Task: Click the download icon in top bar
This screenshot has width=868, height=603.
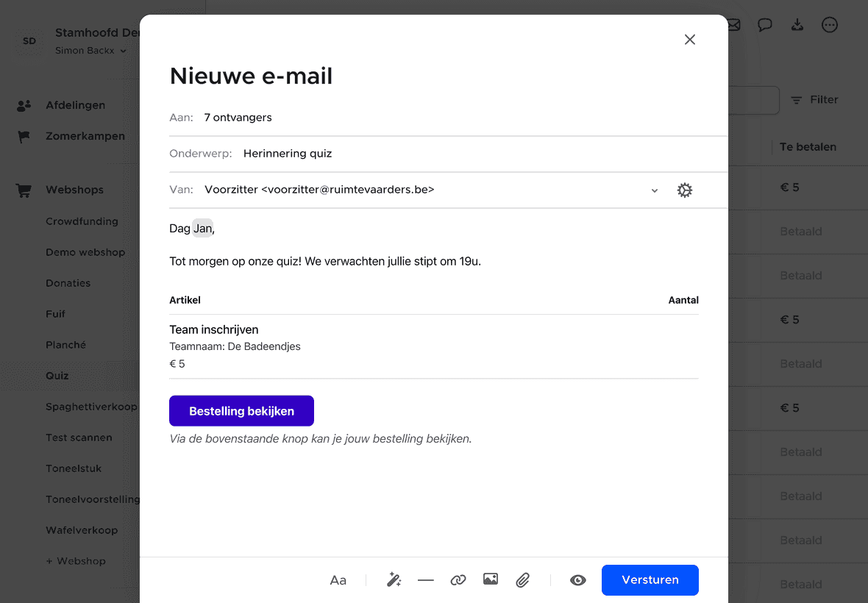Action: point(797,25)
